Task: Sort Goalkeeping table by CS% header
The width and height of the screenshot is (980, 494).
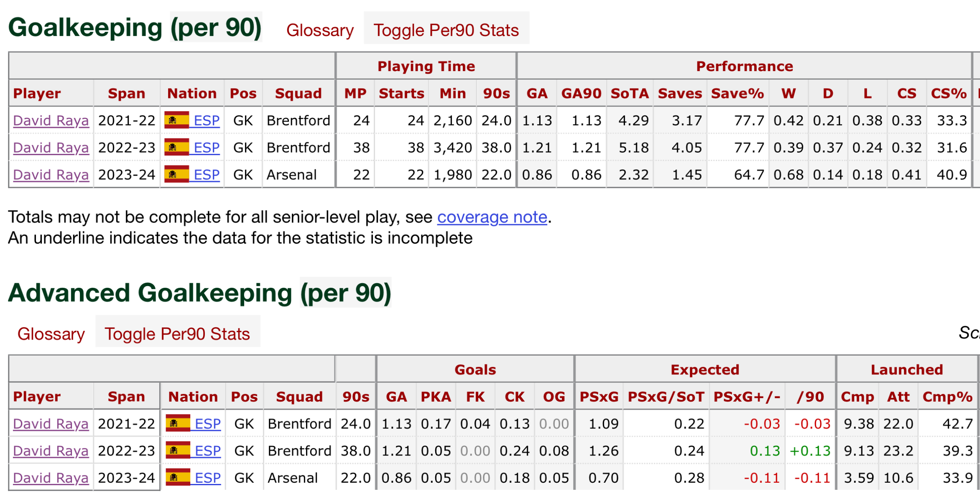Action: [949, 93]
